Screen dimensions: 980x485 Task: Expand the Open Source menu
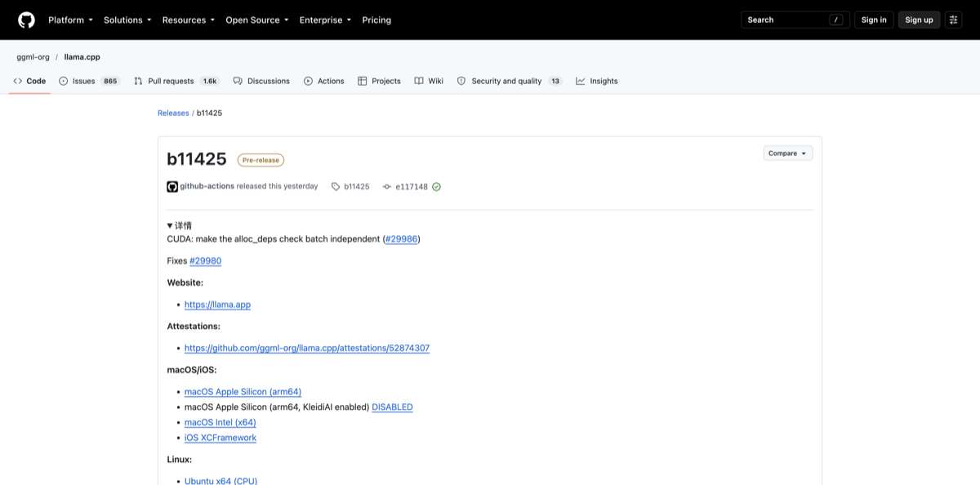[257, 20]
